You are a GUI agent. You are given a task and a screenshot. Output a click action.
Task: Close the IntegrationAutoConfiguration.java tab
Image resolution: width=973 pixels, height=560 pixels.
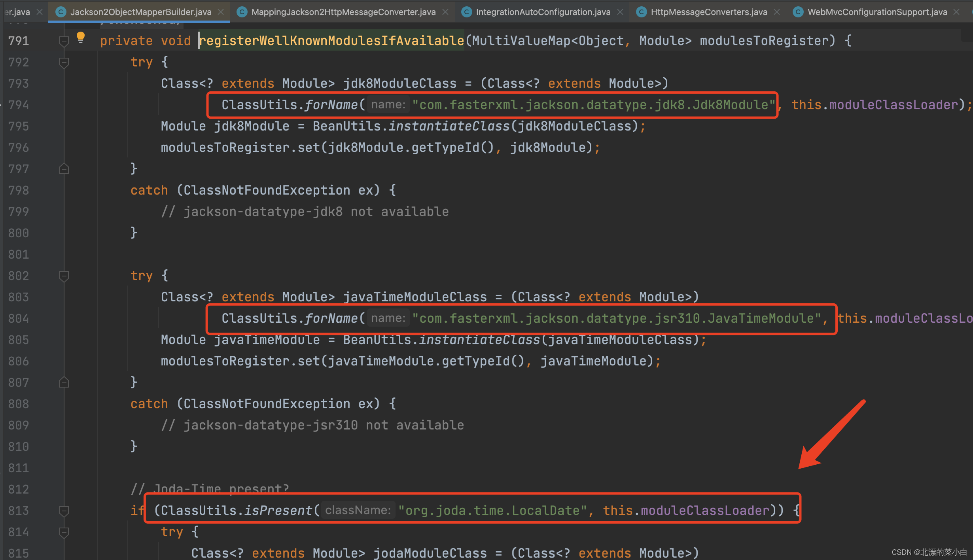620,12
